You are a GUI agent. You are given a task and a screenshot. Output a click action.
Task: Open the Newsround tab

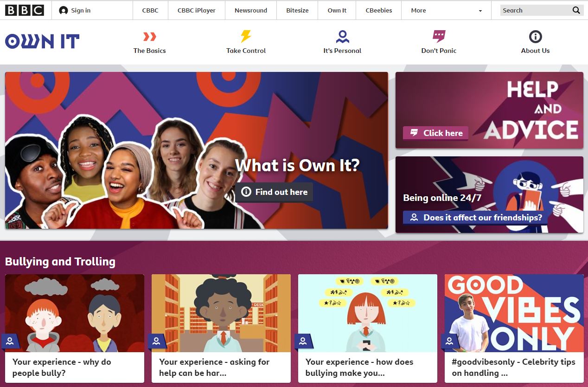pos(251,10)
